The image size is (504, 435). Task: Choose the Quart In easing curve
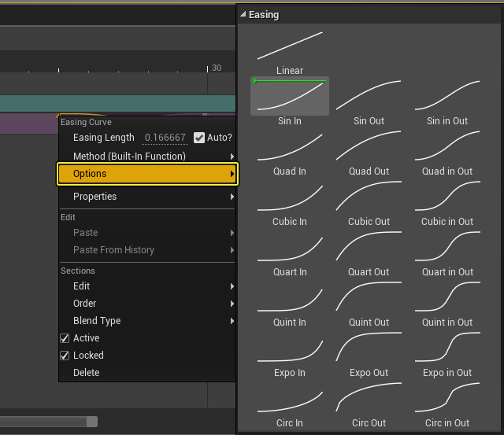290,247
